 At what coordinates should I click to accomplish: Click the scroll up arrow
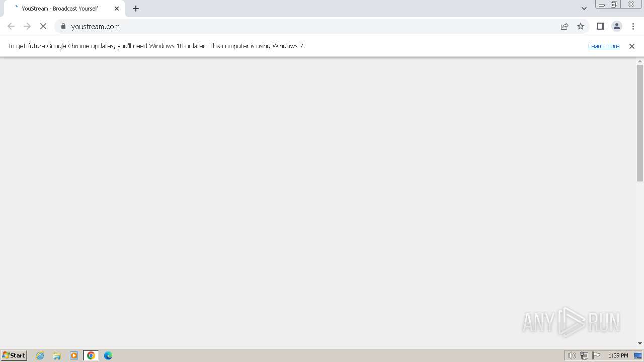tap(640, 61)
